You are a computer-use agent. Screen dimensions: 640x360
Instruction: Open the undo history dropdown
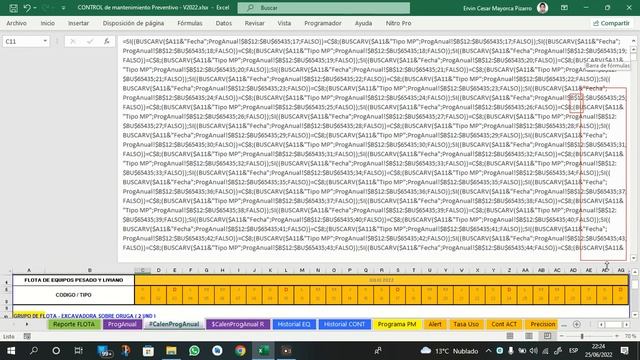point(35,8)
